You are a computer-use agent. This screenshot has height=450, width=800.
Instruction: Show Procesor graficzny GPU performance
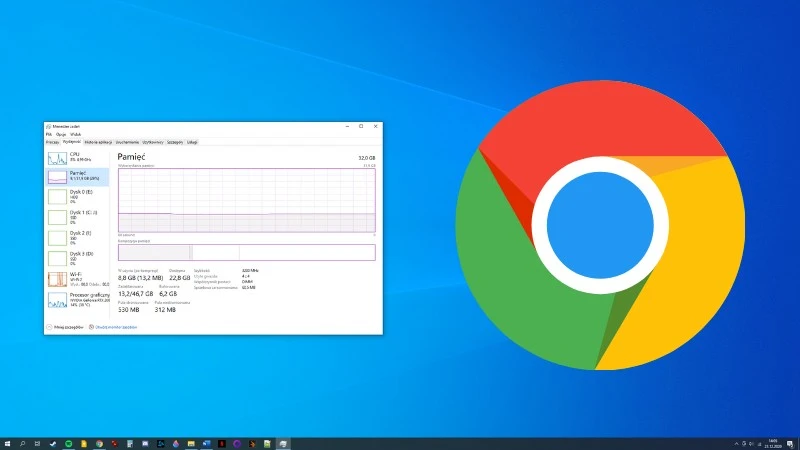78,300
